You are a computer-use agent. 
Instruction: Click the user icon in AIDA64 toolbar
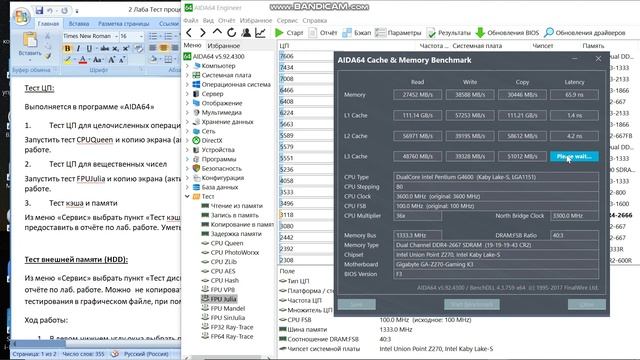(246, 33)
